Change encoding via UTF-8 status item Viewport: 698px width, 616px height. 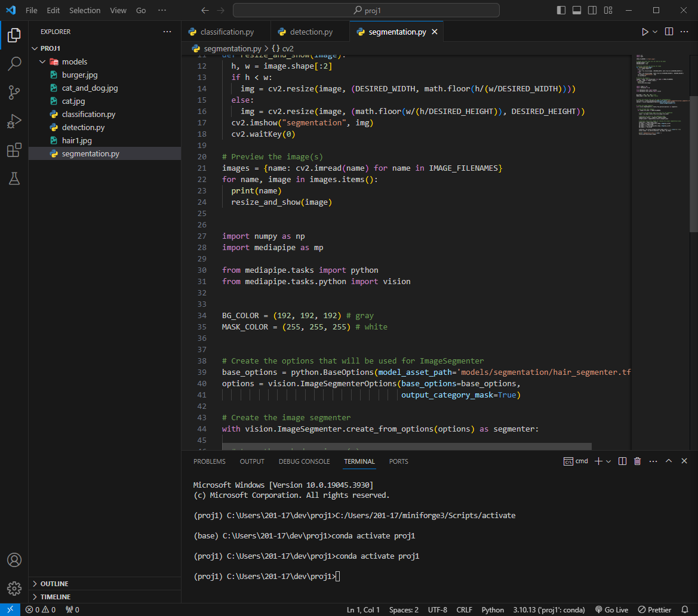pos(437,610)
